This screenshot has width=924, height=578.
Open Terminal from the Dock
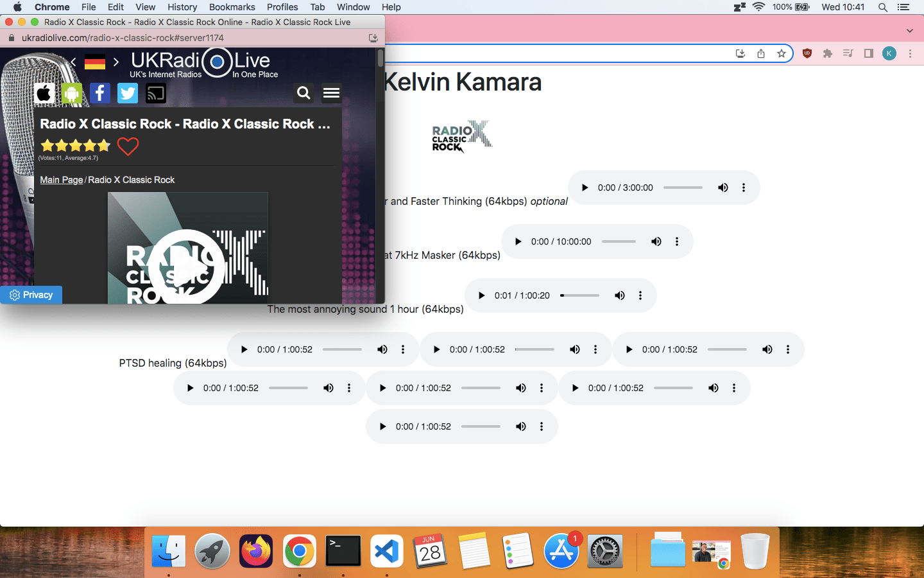point(343,551)
